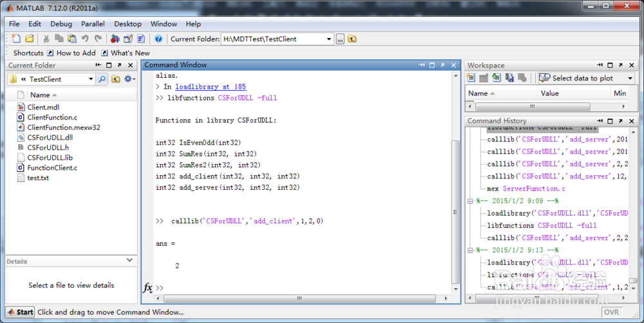
Task: Select CSForUDLL.dll file
Action: (45, 138)
